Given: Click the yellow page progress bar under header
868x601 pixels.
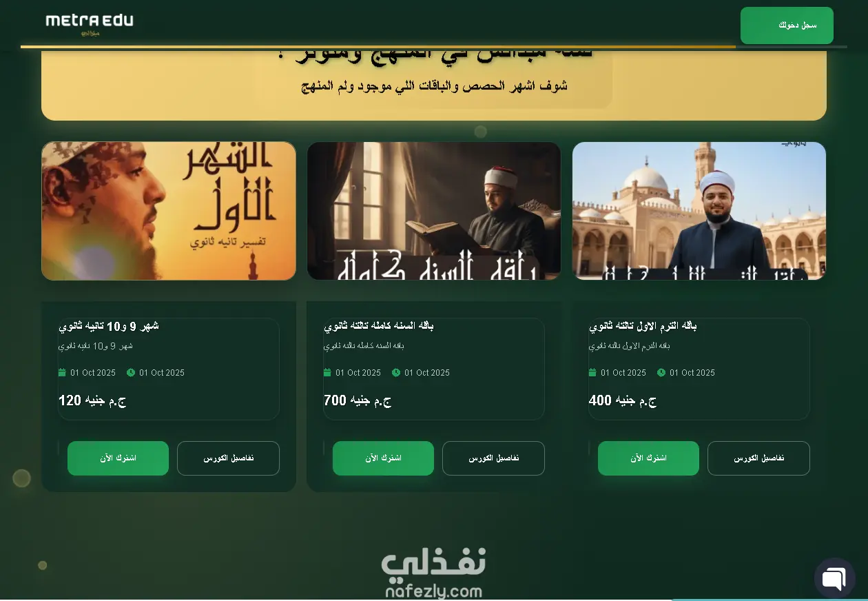Looking at the screenshot, I should tap(378, 47).
